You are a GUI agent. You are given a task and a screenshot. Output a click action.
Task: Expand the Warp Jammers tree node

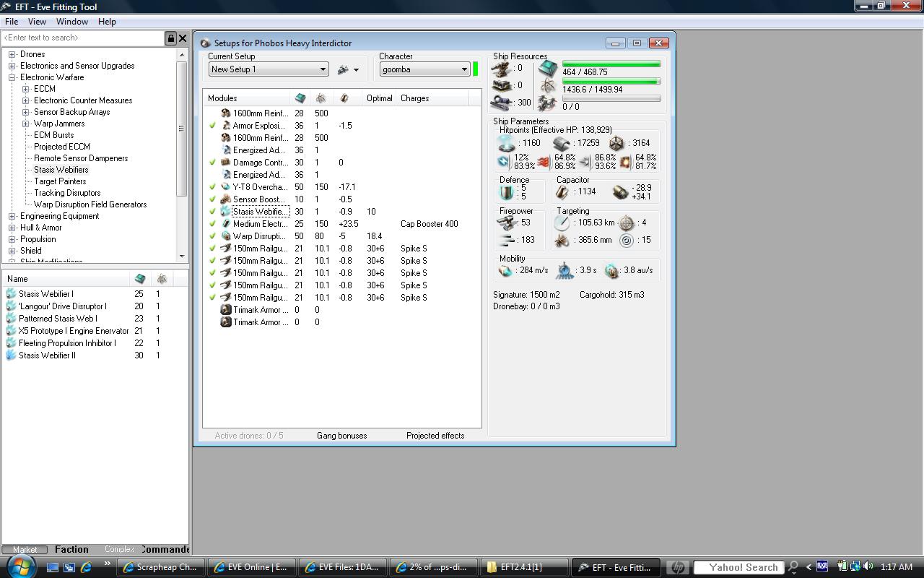[x=26, y=124]
